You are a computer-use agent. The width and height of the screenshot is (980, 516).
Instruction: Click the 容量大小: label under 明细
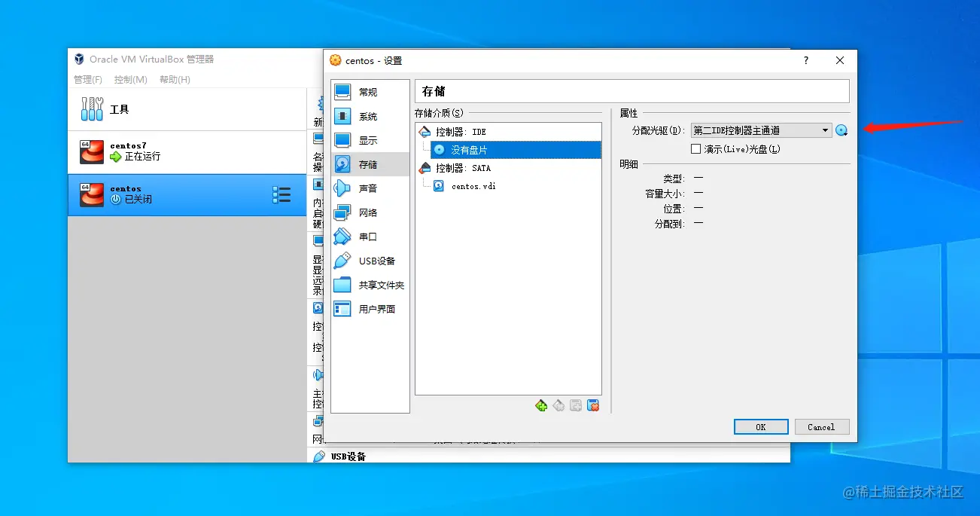(x=665, y=194)
